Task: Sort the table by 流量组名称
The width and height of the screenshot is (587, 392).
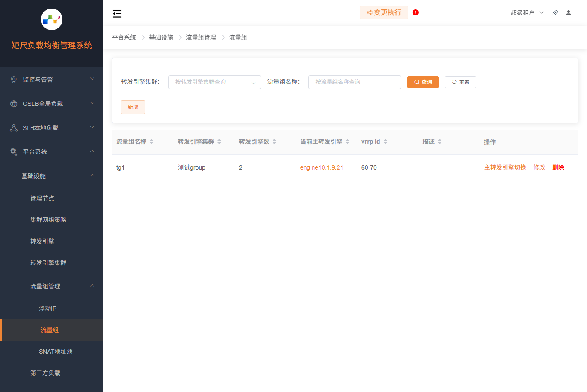Action: [151, 141]
